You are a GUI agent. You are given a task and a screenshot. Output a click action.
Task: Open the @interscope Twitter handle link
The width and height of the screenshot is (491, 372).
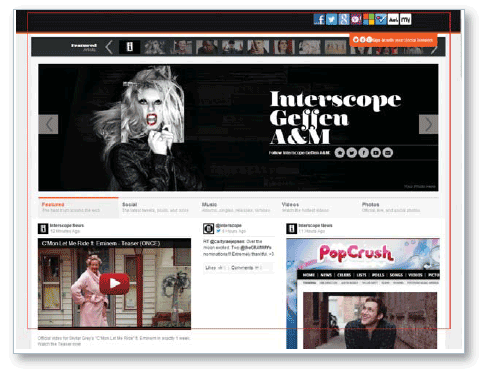coord(228,225)
